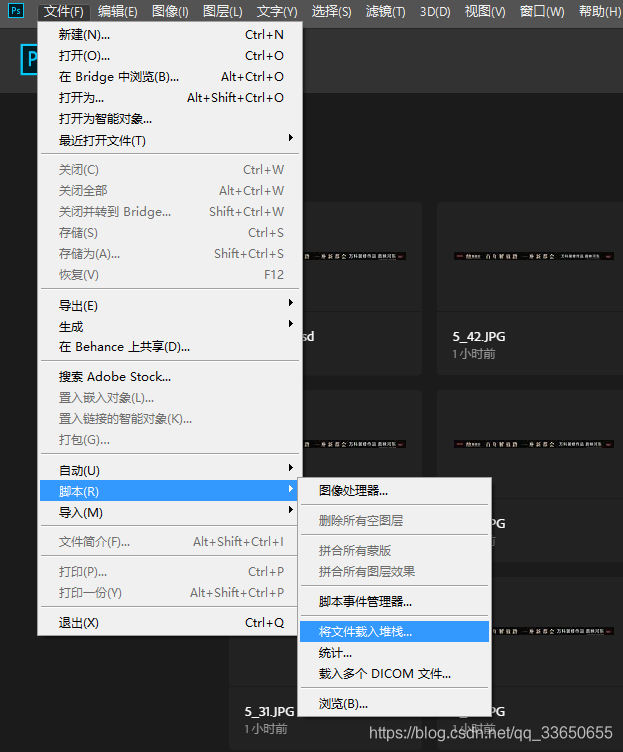Select 在 Behance 上共享(D)... entry
Screen dimensions: 623x752
pos(170,347)
